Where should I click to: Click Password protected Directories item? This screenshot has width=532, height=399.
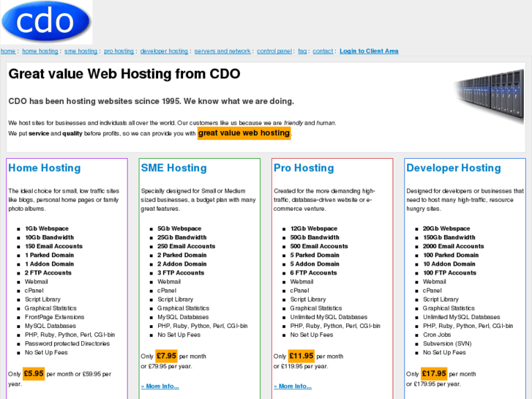[x=67, y=343]
